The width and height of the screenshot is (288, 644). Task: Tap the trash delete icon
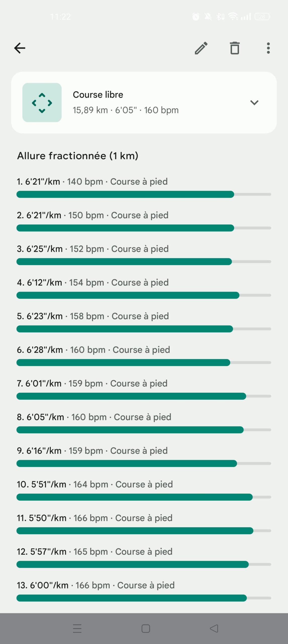click(235, 48)
